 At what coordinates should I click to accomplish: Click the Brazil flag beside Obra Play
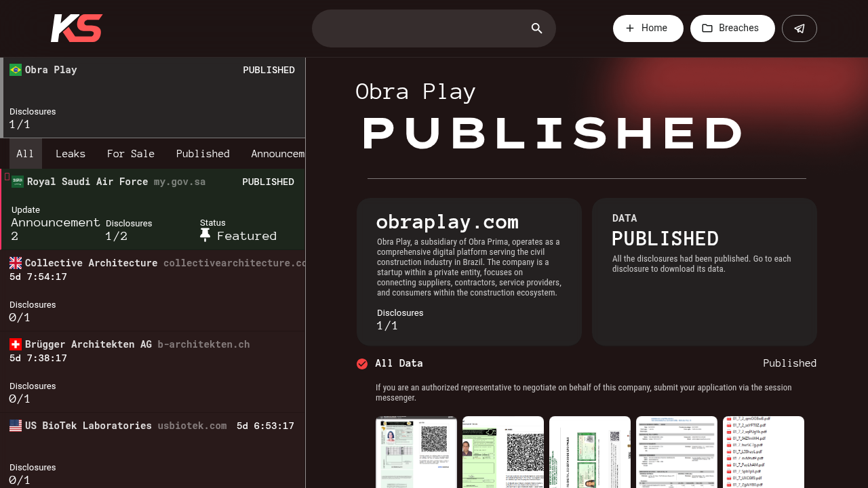(x=16, y=70)
